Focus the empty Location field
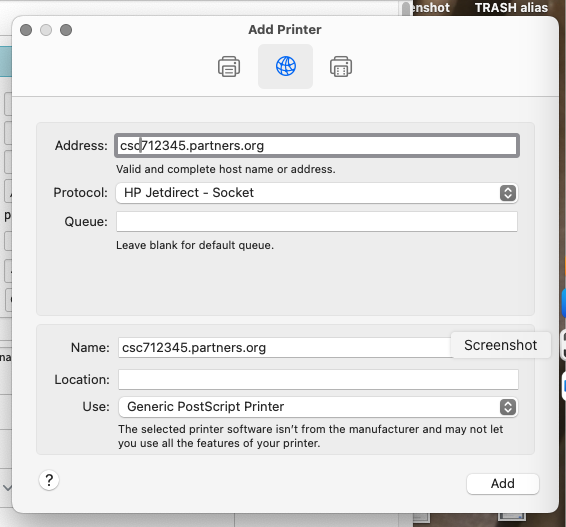This screenshot has width=566, height=527. pyautogui.click(x=318, y=379)
